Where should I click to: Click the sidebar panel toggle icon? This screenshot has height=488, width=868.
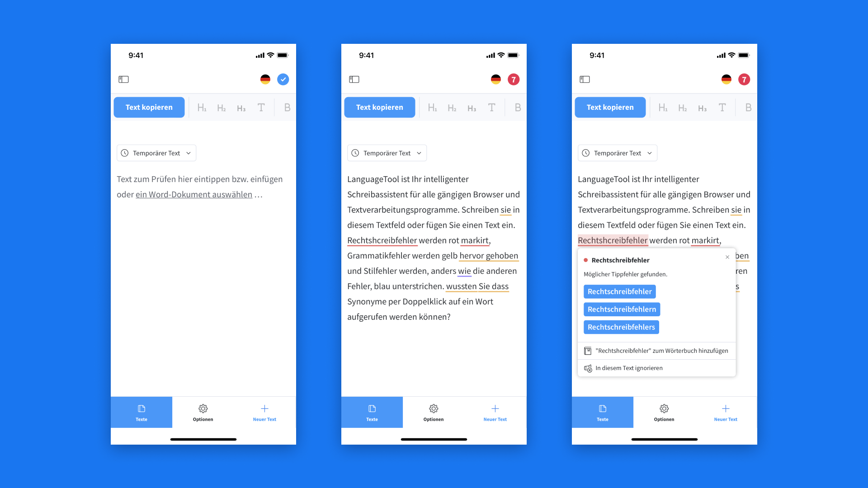[x=124, y=79]
